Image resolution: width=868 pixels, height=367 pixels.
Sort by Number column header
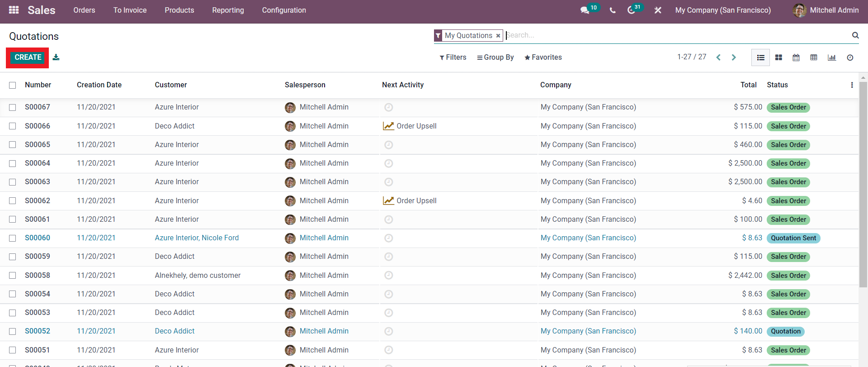pos(38,85)
